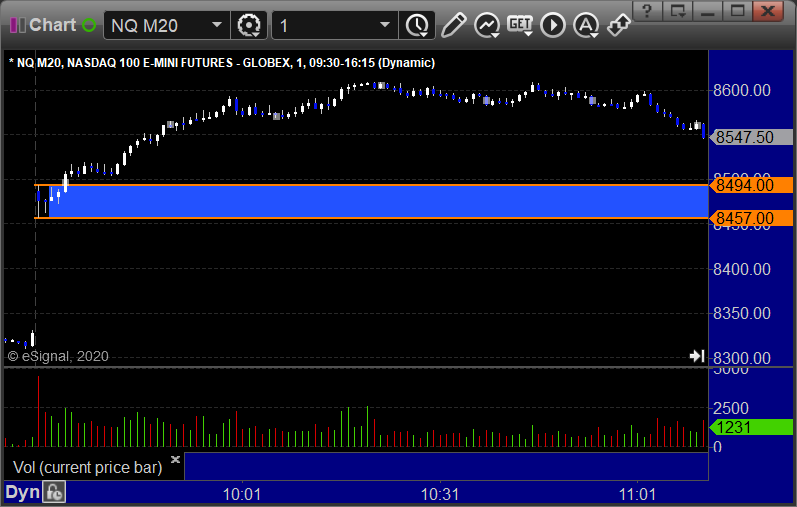Click the 10:31 time axis label
The image size is (797, 507).
click(x=440, y=494)
